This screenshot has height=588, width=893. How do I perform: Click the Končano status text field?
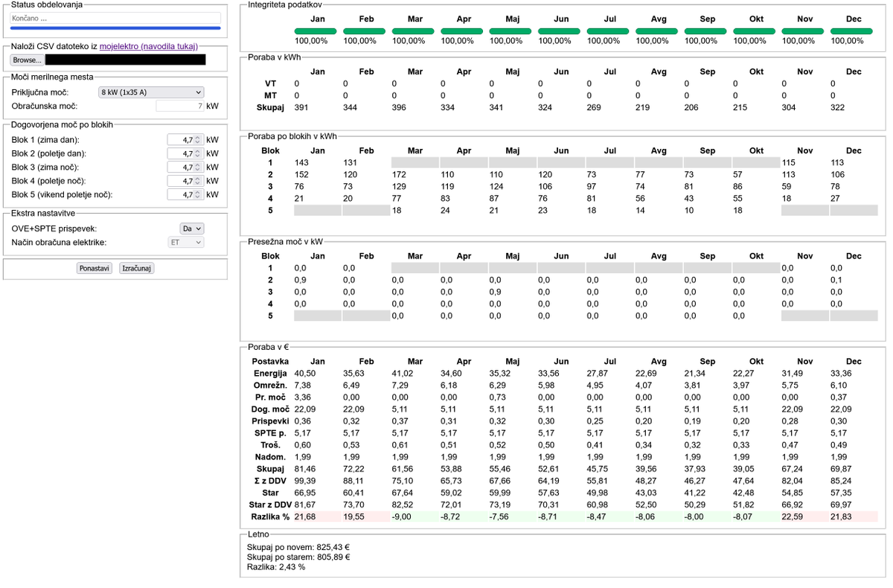[x=115, y=18]
